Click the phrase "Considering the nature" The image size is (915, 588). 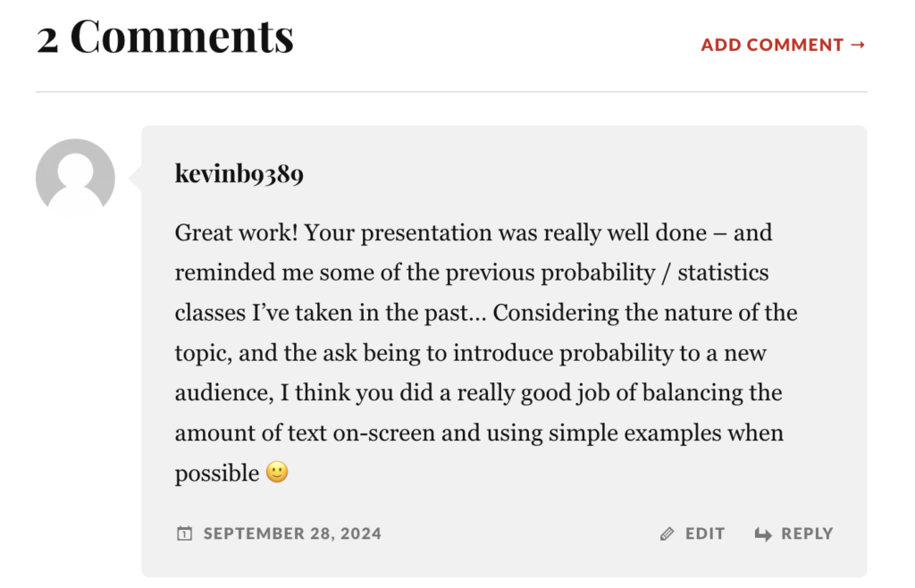[x=595, y=313]
